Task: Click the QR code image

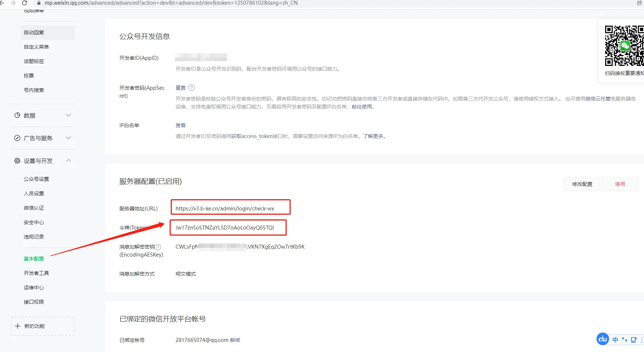Action: tap(624, 45)
